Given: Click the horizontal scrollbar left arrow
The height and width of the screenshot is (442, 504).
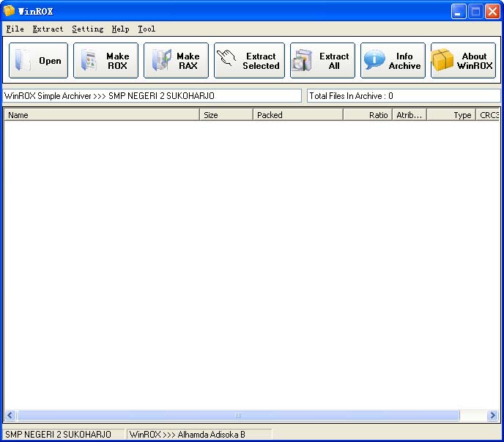Looking at the screenshot, I should coord(10,416).
